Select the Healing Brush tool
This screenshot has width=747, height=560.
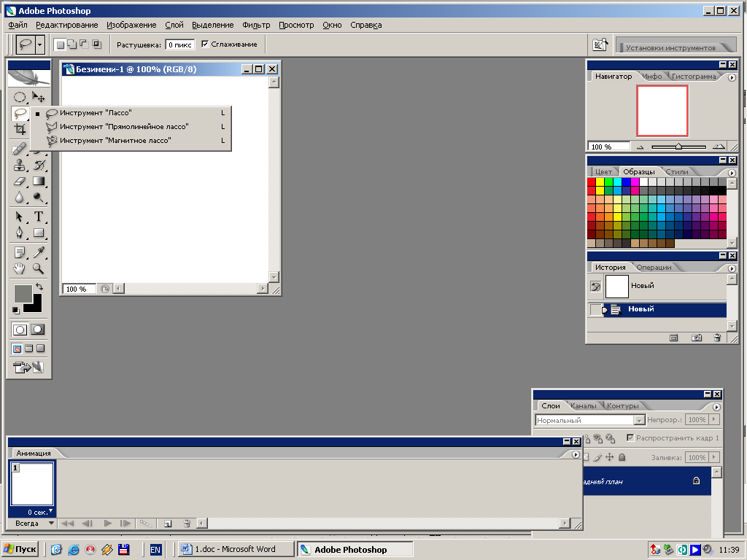[20, 149]
